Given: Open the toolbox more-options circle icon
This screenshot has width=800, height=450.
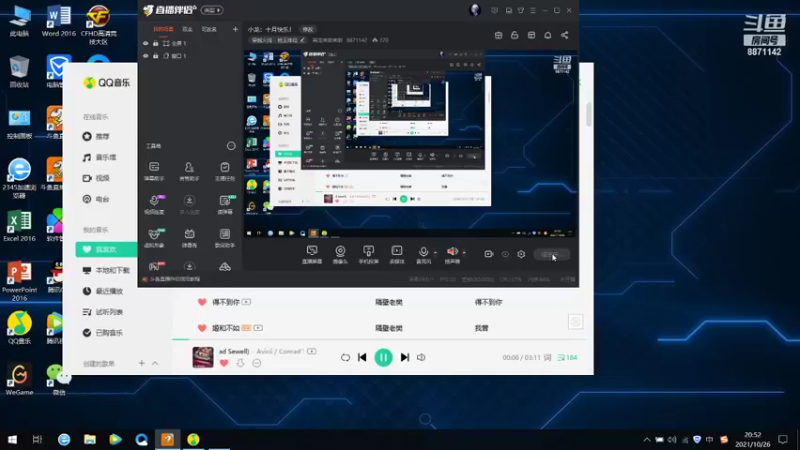Looking at the screenshot, I should (x=231, y=146).
